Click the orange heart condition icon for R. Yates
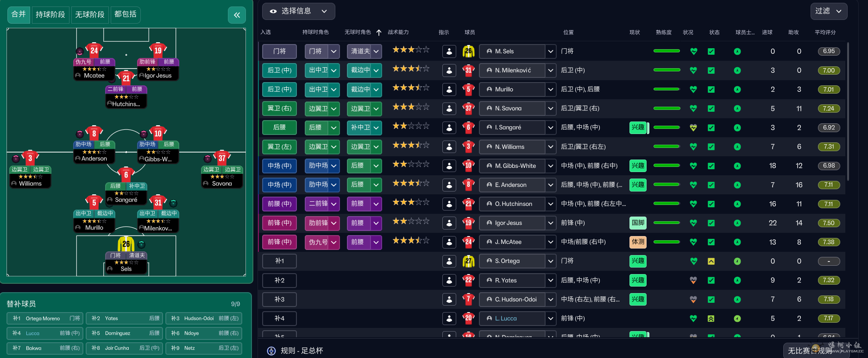The image size is (868, 358). pos(693,280)
